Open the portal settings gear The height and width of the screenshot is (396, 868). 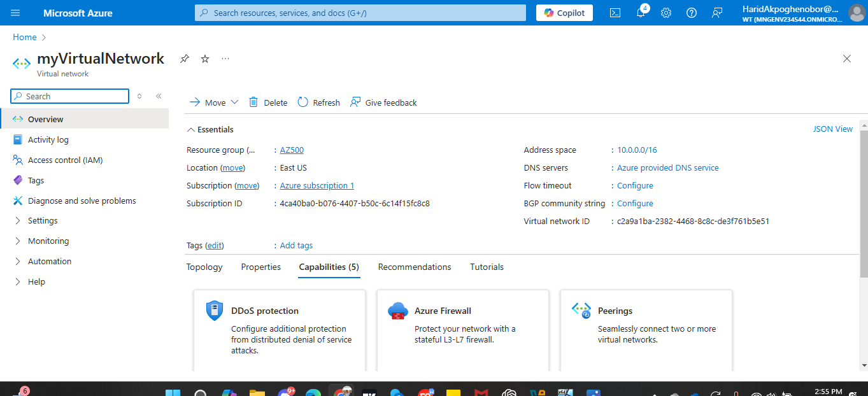pyautogui.click(x=665, y=12)
